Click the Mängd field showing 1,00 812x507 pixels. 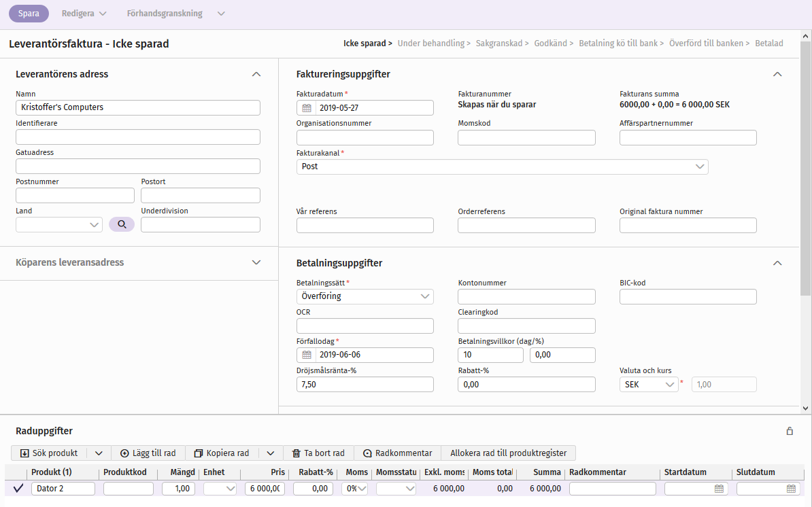178,489
